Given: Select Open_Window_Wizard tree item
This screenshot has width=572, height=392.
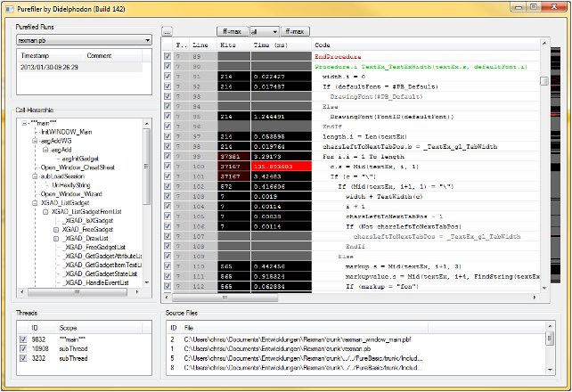Looking at the screenshot, I should point(71,194).
